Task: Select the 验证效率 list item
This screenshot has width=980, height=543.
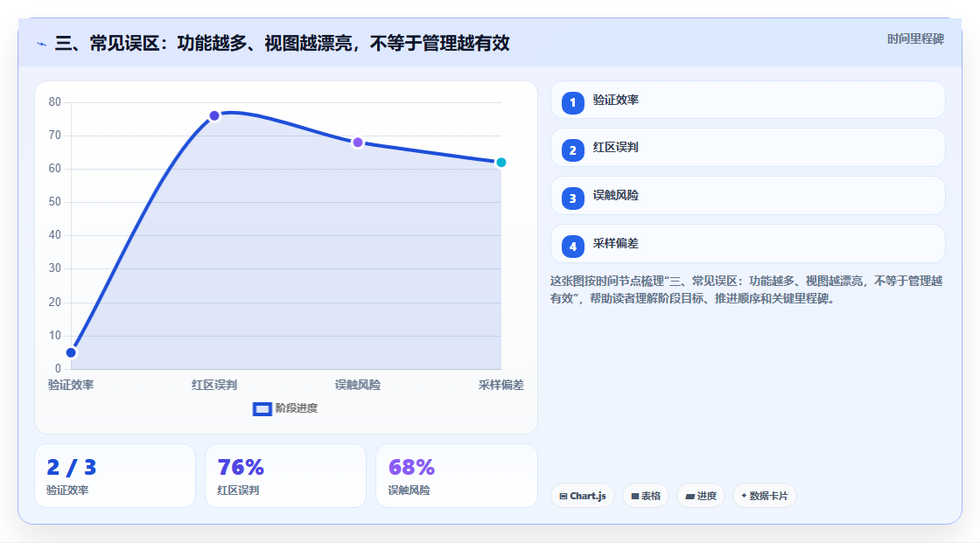Action: (x=747, y=100)
